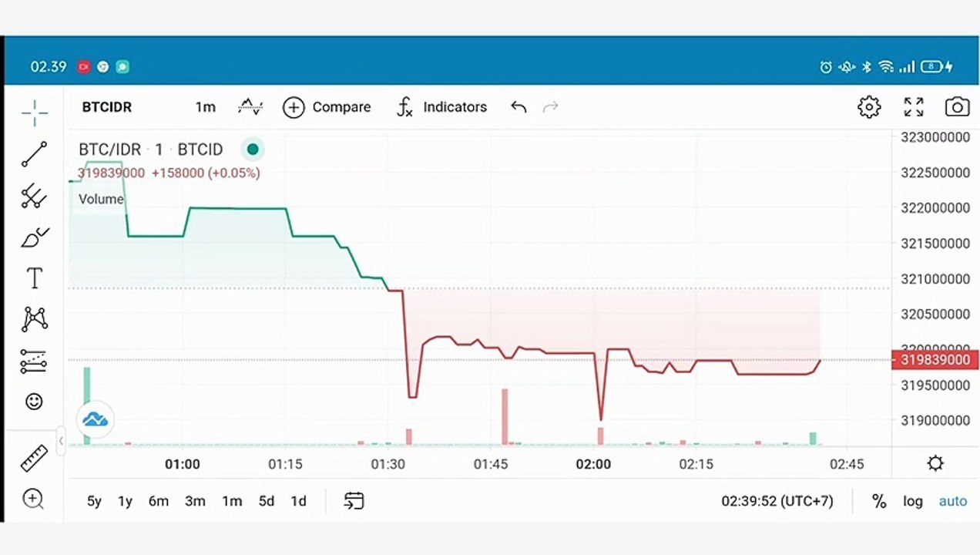980x555 pixels.
Task: Click the Volume indicator label
Action: point(101,199)
